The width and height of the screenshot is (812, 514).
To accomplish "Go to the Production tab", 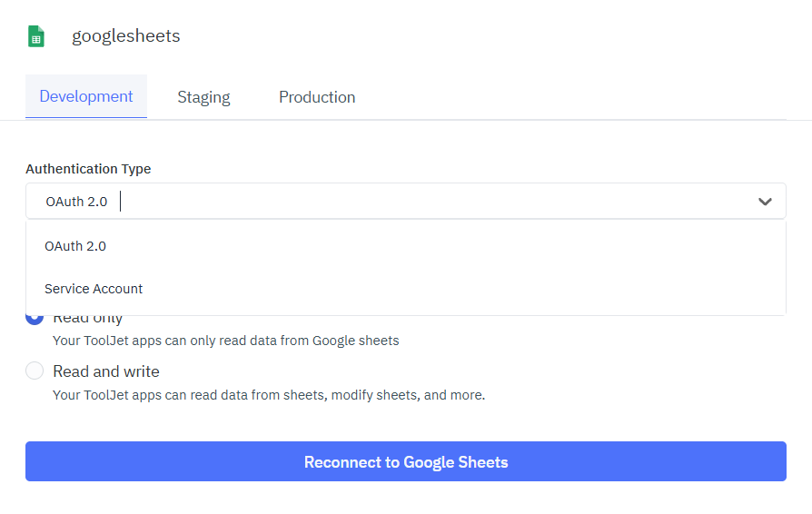I will (317, 97).
